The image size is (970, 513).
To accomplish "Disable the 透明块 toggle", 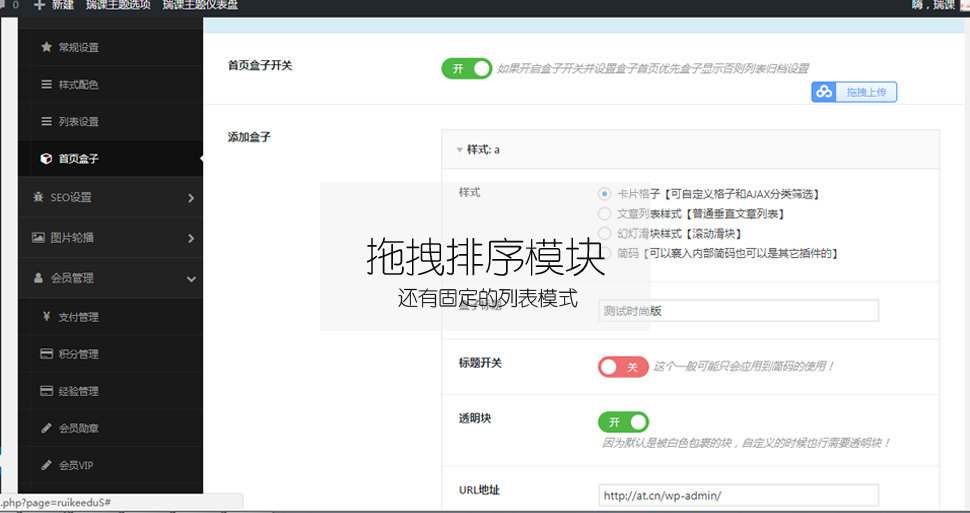I will [622, 422].
